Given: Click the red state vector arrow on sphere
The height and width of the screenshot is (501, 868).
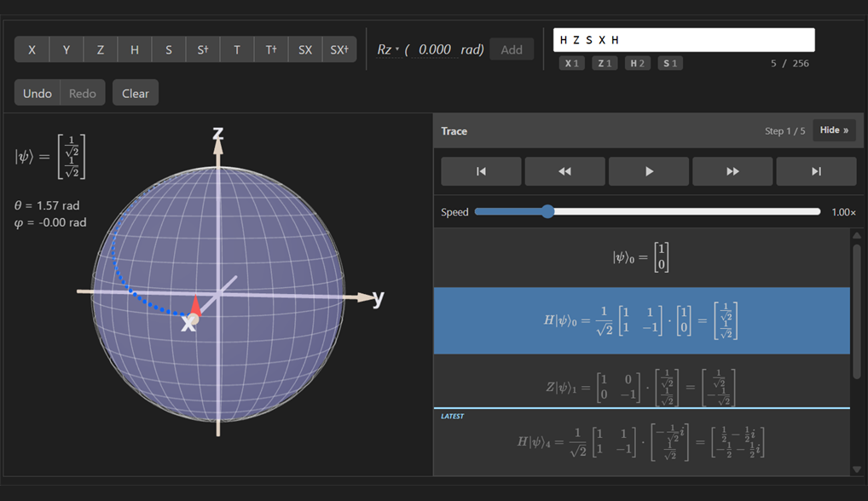Looking at the screenshot, I should [195, 307].
